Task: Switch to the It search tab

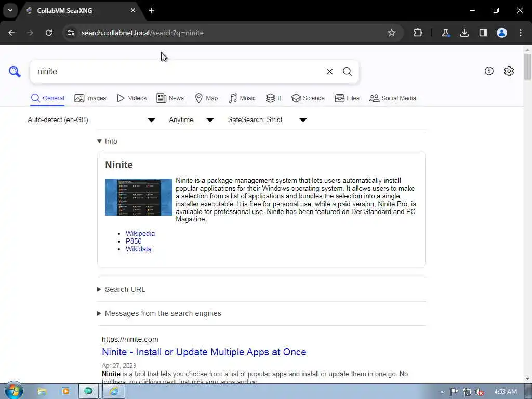Action: (x=273, y=98)
